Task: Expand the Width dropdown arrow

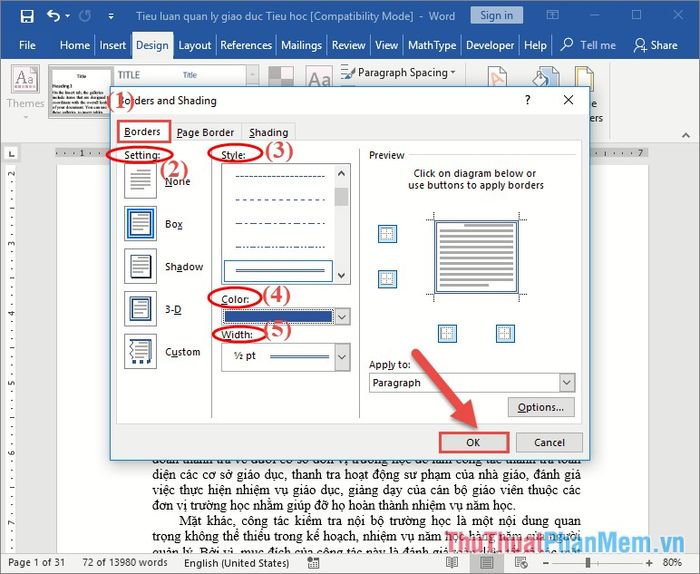Action: click(342, 357)
